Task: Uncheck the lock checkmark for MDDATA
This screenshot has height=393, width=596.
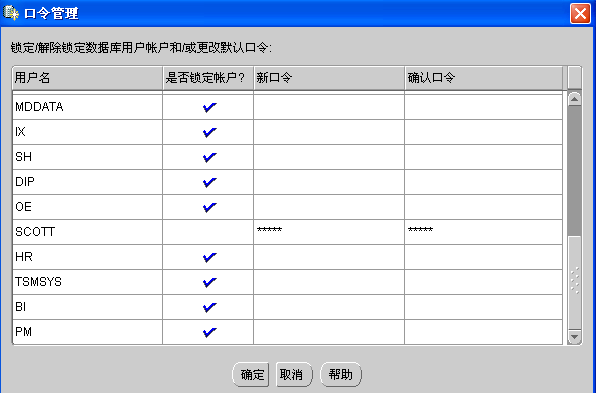Action: coord(209,107)
